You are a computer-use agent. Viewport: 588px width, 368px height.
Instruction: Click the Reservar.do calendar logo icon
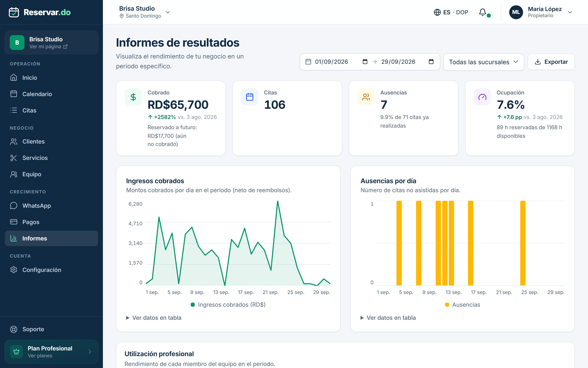coord(14,12)
